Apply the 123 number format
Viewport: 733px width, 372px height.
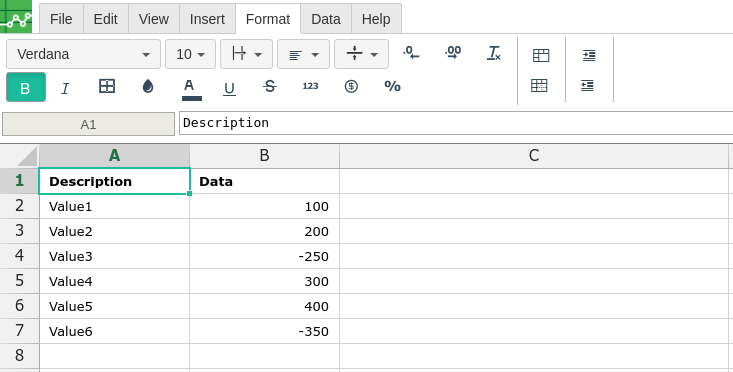click(310, 86)
